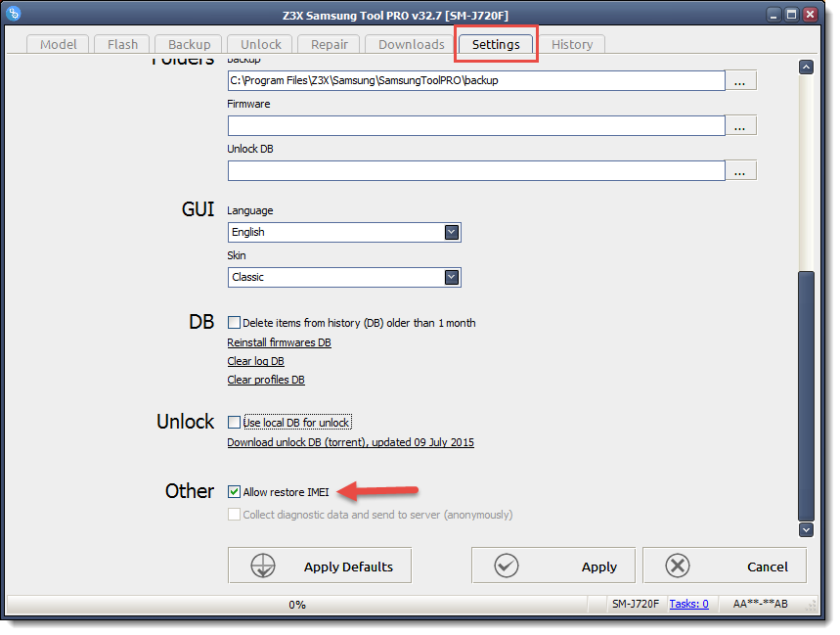Open the Backup tab

[x=189, y=44]
